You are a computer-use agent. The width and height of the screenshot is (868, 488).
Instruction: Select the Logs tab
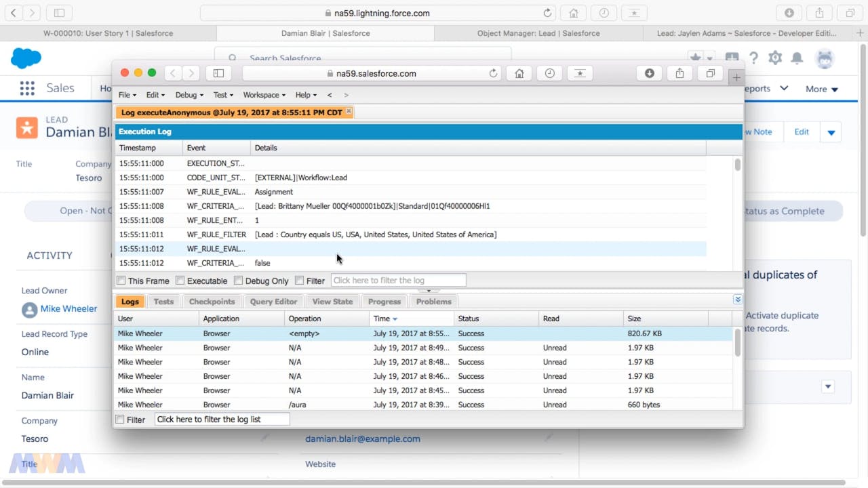pyautogui.click(x=130, y=302)
